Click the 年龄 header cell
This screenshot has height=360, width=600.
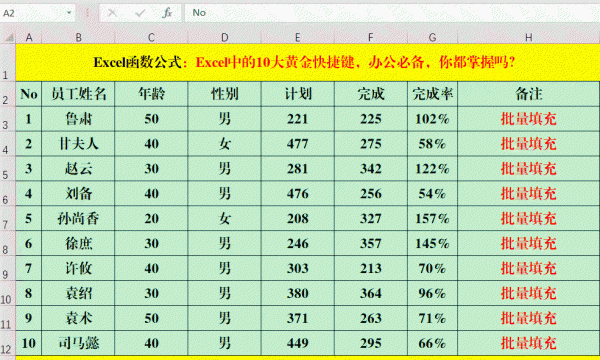coord(151,94)
